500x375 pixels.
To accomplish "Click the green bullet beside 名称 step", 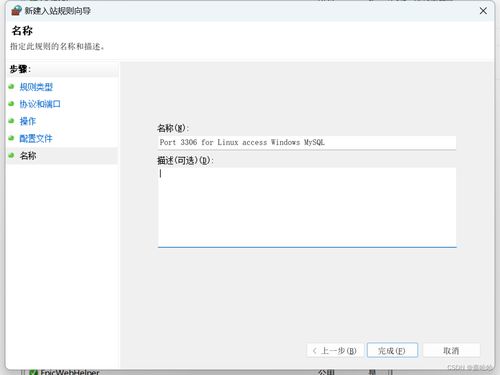I will (12, 155).
